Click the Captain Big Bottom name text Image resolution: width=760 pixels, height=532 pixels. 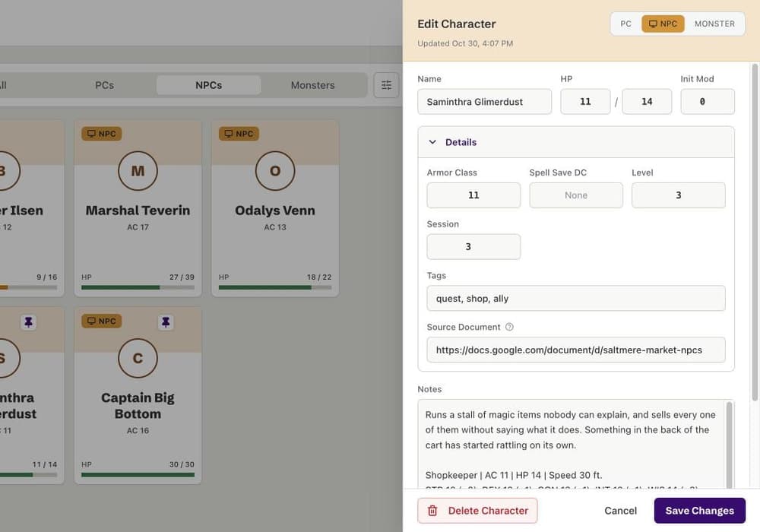(138, 406)
